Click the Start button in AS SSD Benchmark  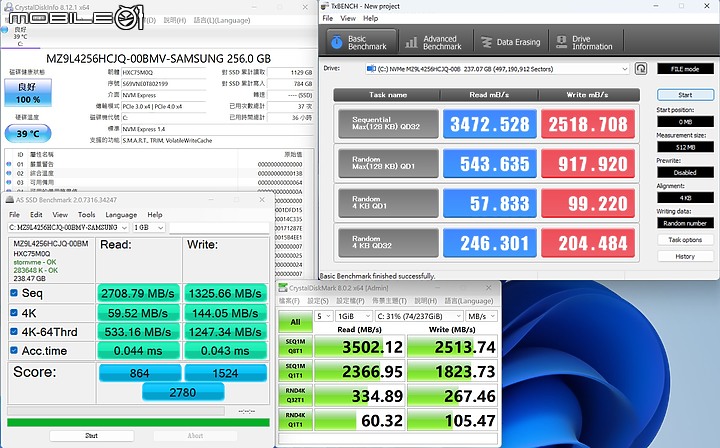click(91, 436)
